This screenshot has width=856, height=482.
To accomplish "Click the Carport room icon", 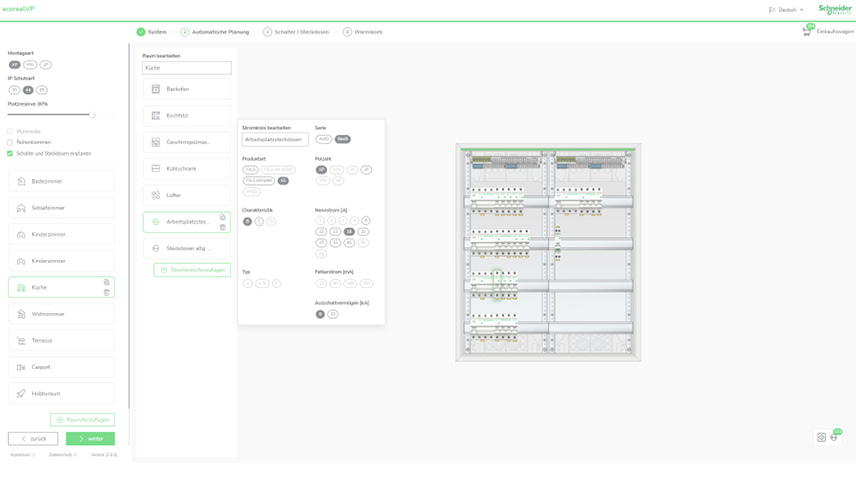I will click(x=21, y=367).
